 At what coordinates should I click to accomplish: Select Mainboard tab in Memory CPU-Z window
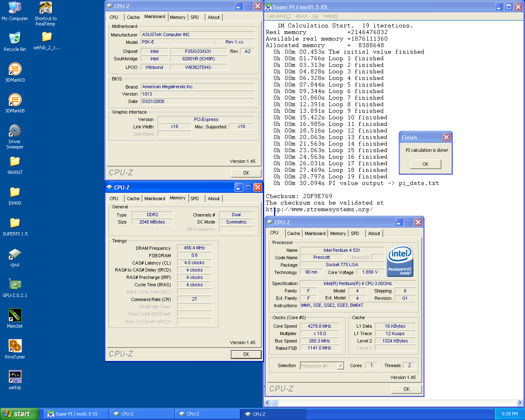click(x=155, y=199)
